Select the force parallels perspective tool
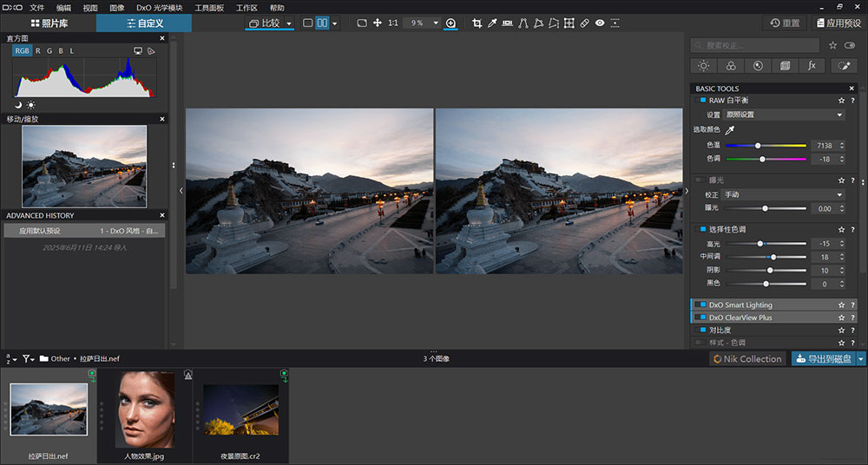 click(x=523, y=23)
